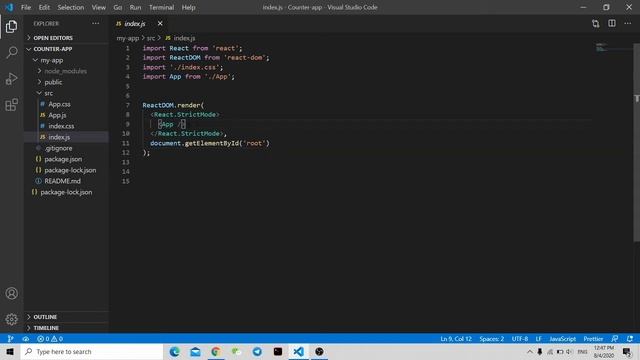Click the feedback icon in status bar

pyautogui.click(x=615, y=339)
